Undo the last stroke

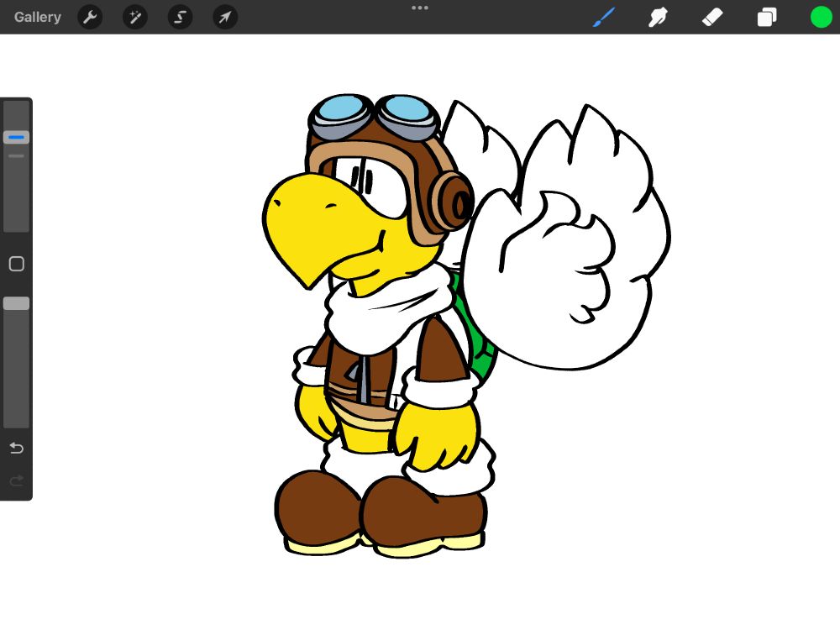tap(17, 448)
